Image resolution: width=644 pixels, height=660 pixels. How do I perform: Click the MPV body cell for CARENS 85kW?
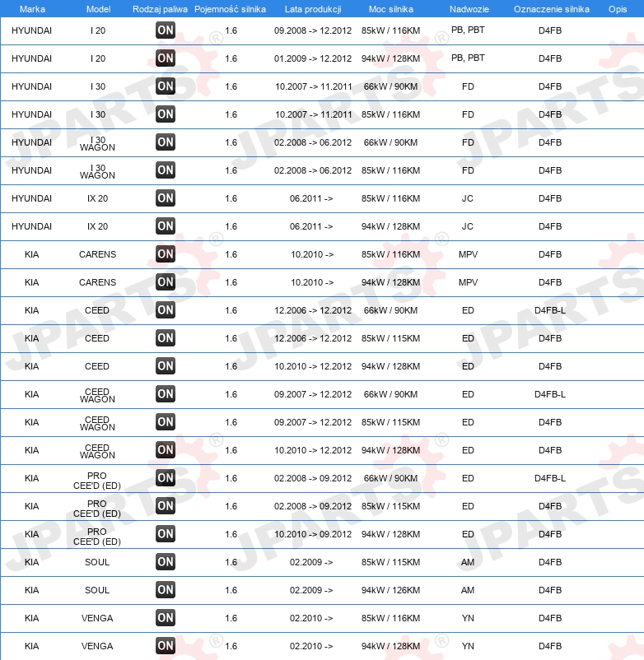click(468, 254)
